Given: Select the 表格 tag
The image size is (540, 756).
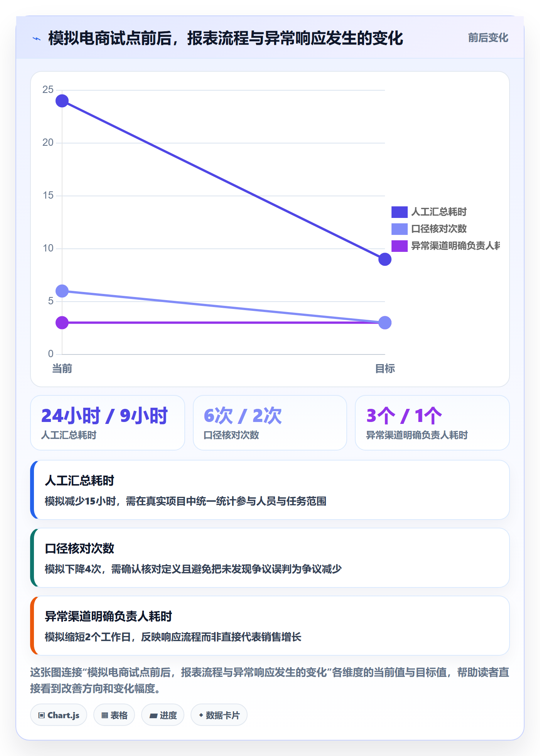Looking at the screenshot, I should point(114,715).
